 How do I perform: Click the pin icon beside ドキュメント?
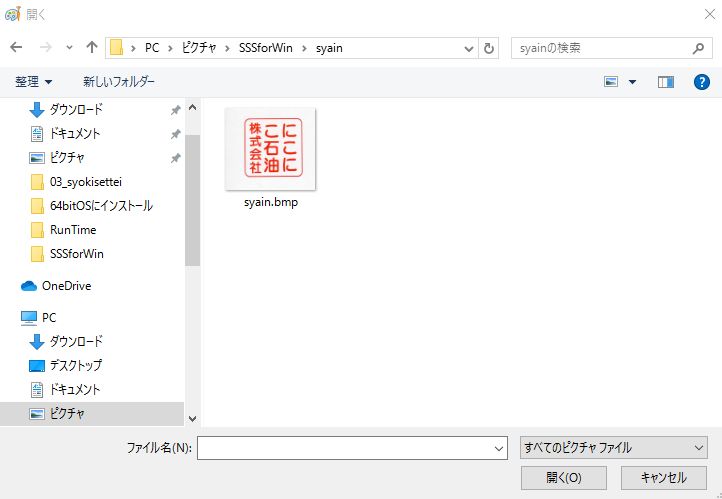175,134
